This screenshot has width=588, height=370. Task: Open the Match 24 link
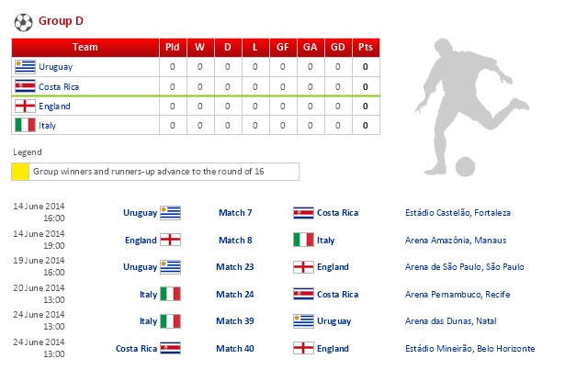tap(235, 295)
